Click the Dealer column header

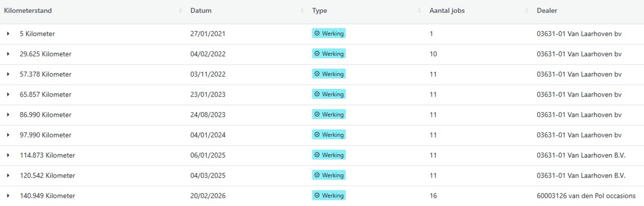547,11
